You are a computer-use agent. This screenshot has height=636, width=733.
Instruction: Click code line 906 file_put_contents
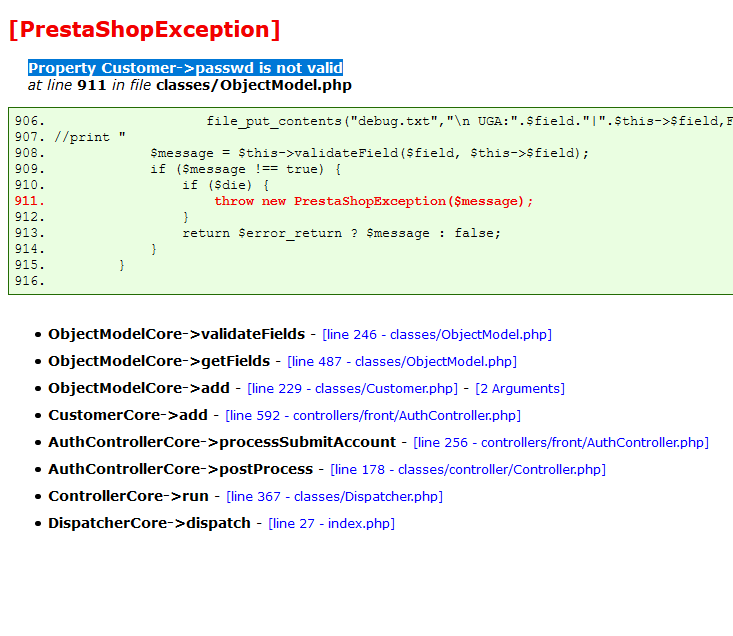[469, 121]
